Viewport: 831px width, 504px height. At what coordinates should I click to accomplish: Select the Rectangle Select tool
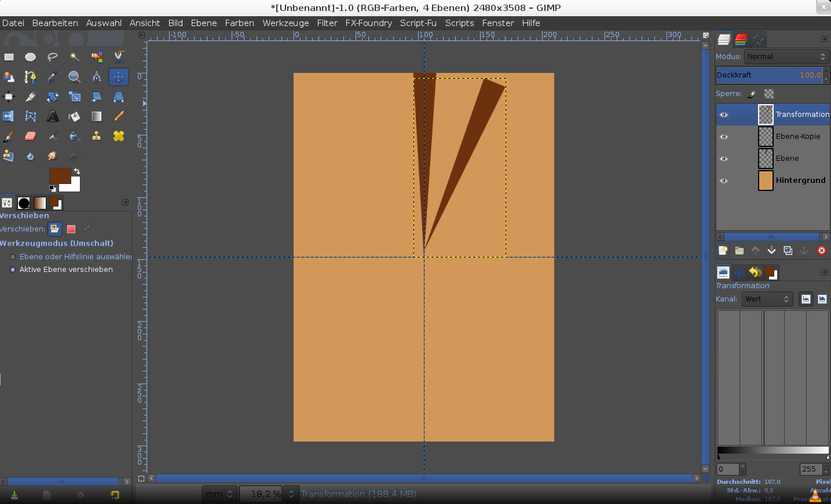click(9, 57)
